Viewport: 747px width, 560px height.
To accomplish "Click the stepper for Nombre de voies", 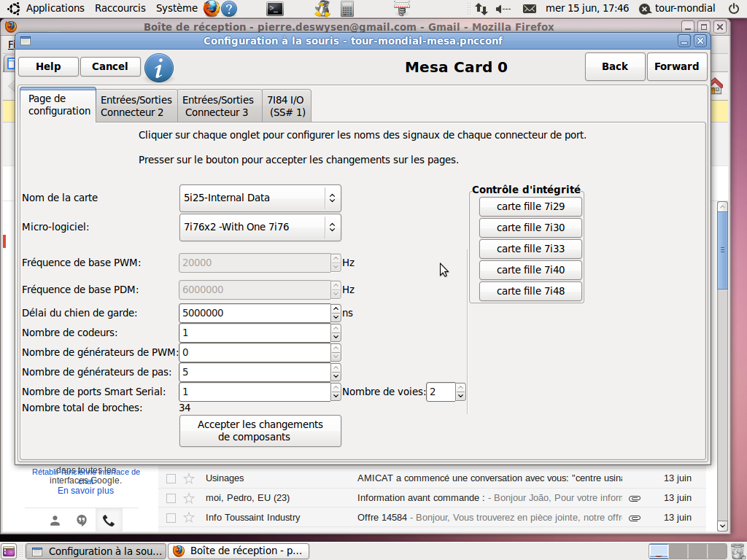I will pos(460,392).
